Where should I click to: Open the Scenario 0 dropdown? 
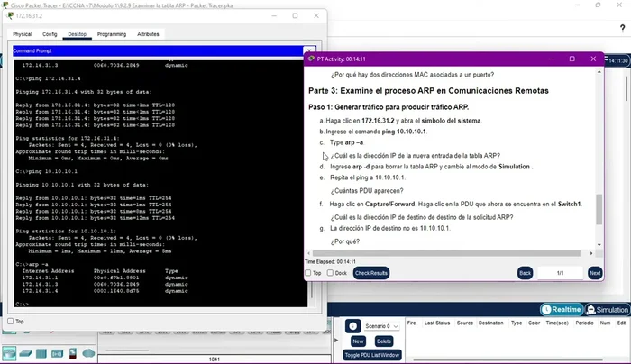tap(381, 326)
